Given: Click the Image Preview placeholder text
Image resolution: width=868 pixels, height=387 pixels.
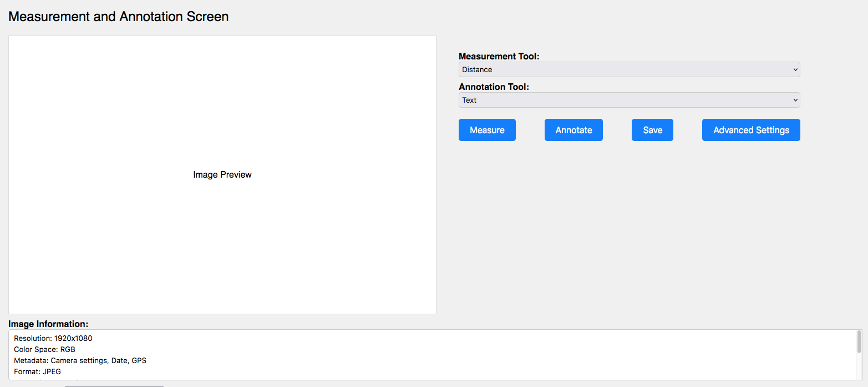Looking at the screenshot, I should (222, 174).
